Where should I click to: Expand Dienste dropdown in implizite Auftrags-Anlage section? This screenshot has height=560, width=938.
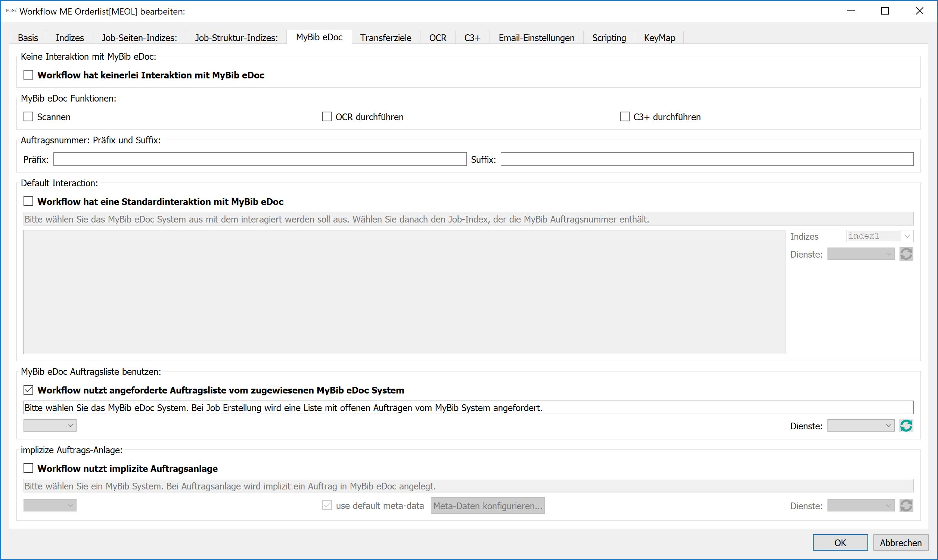(861, 505)
